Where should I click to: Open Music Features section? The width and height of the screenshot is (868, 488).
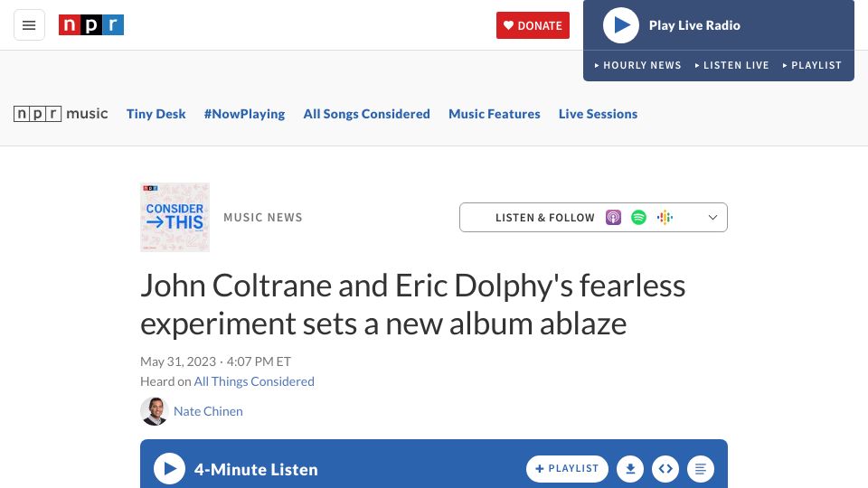coord(495,114)
